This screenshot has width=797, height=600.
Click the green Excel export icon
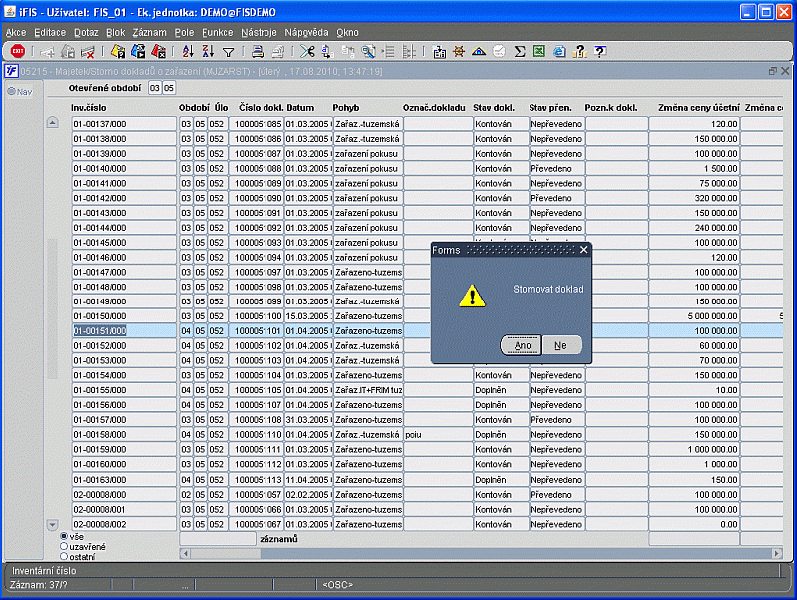[x=539, y=51]
